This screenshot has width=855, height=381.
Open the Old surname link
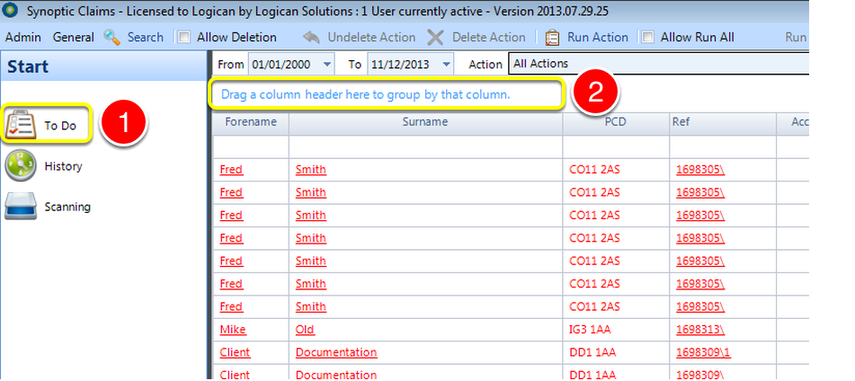point(305,330)
